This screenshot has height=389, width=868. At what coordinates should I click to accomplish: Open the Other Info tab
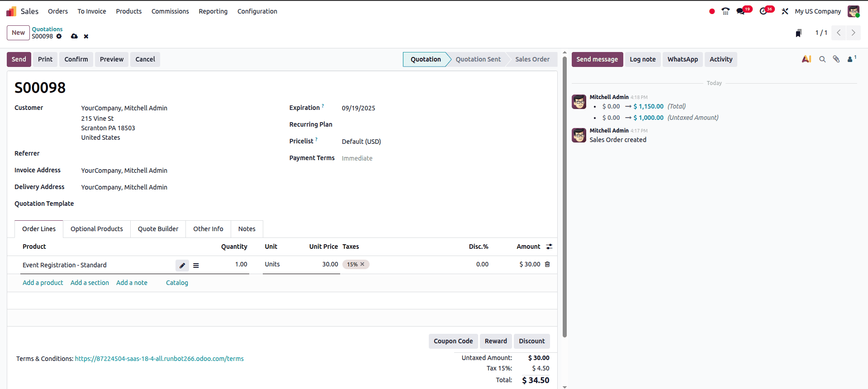coord(208,229)
